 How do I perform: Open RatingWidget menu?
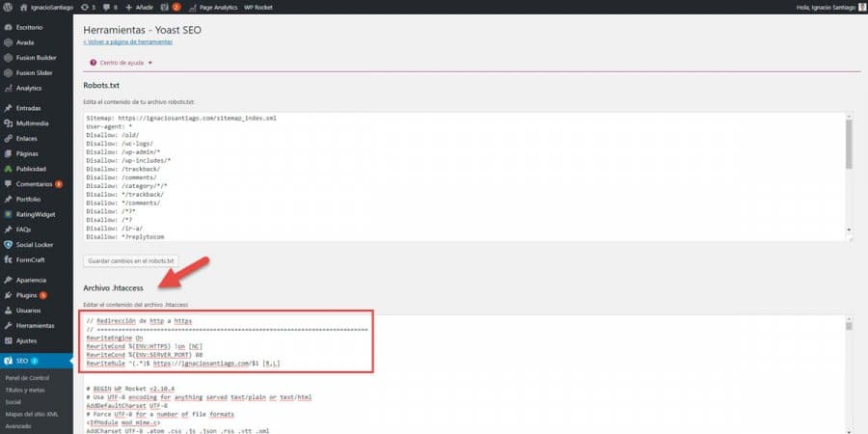[36, 214]
